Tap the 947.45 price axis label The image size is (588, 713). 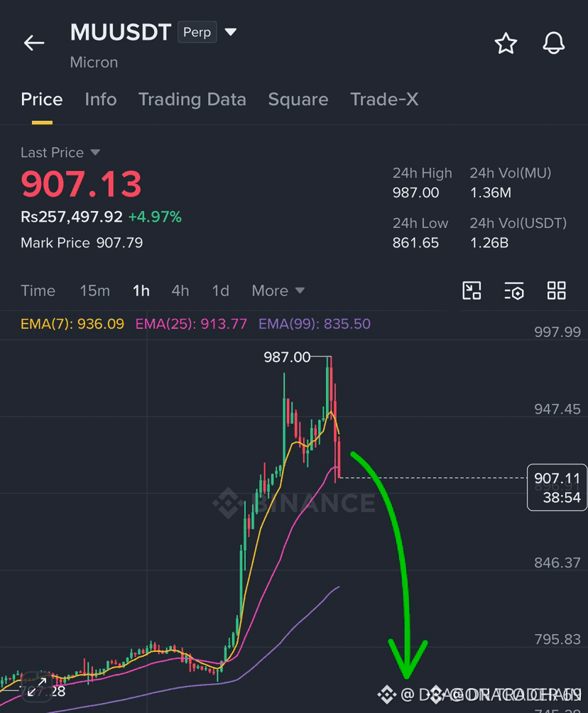557,409
